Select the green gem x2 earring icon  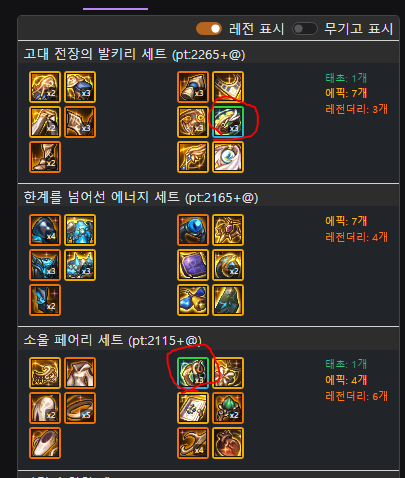point(228,408)
